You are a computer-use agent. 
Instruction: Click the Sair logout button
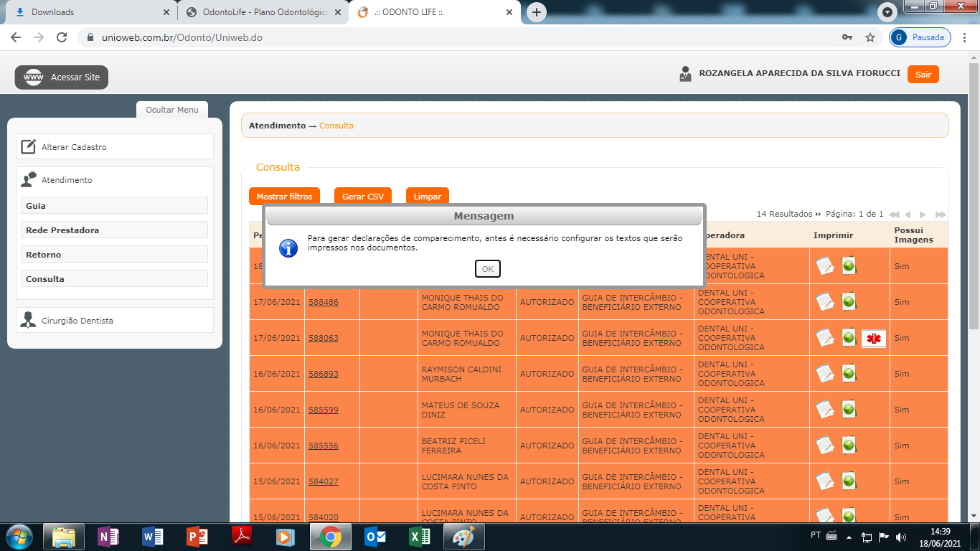923,75
